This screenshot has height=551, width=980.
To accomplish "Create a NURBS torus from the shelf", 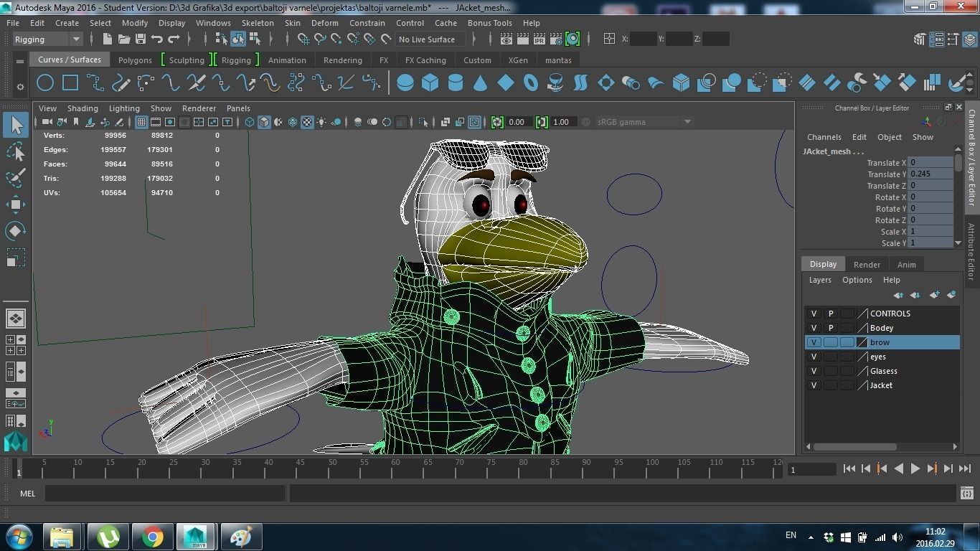I will tap(530, 83).
